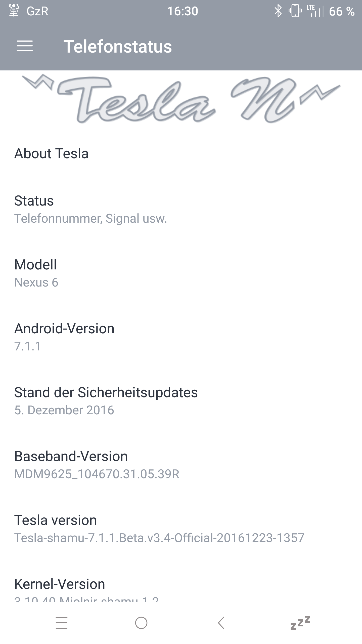Viewport: 362px width, 644px height.
Task: Open the hamburger navigation drawer menu
Action: (x=25, y=46)
